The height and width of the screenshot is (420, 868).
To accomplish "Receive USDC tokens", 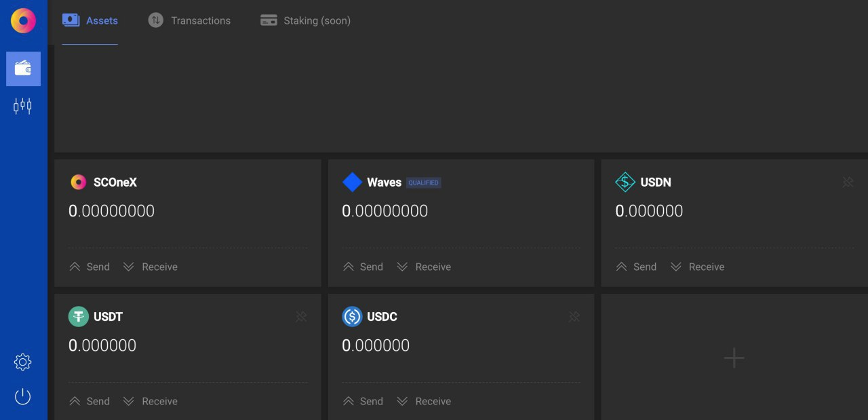I will coord(423,401).
